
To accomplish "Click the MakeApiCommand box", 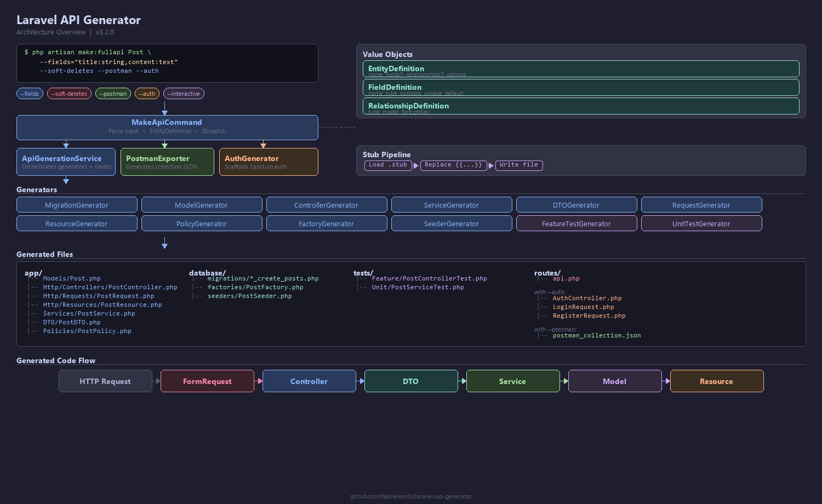I will coord(167,127).
